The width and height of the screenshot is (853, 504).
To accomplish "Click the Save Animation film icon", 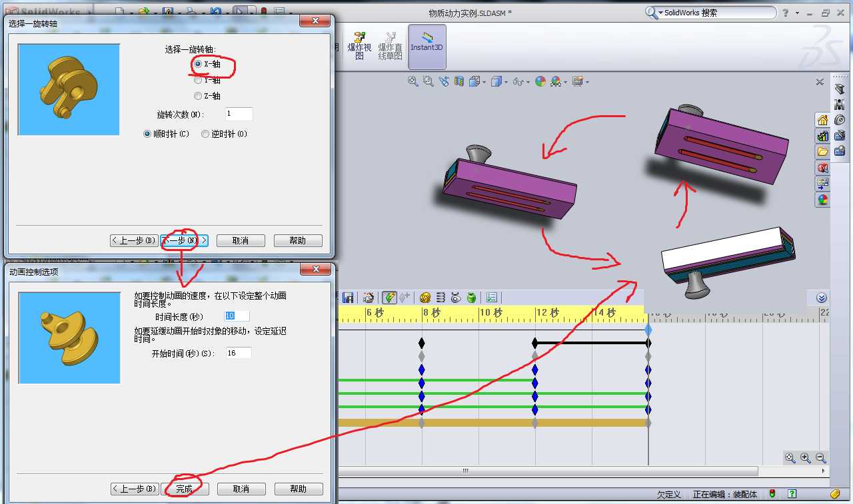I will (347, 297).
